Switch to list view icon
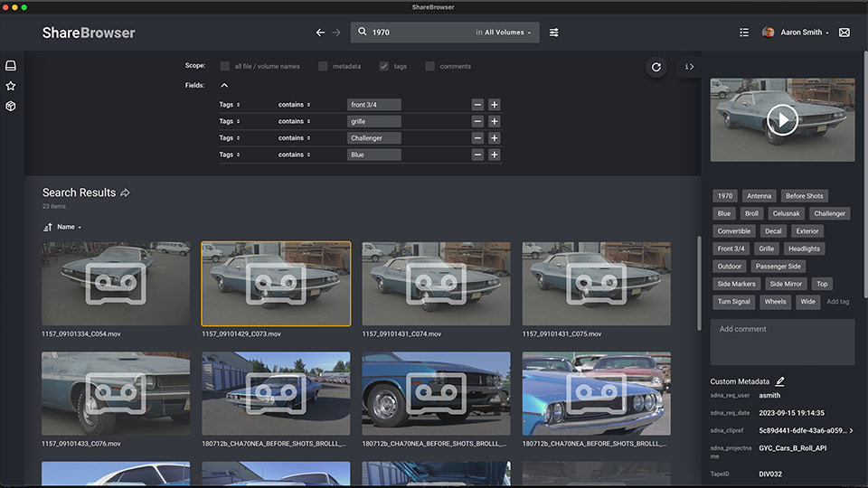Viewport: 868px width, 488px height. coord(744,33)
